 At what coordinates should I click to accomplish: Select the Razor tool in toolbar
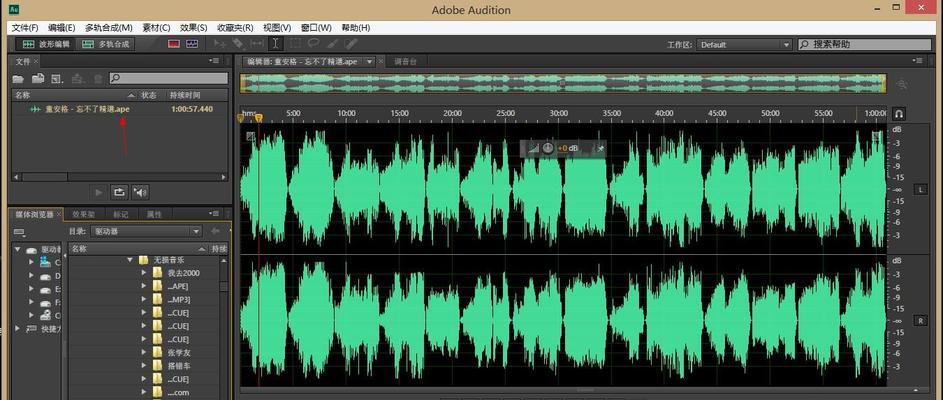point(238,44)
